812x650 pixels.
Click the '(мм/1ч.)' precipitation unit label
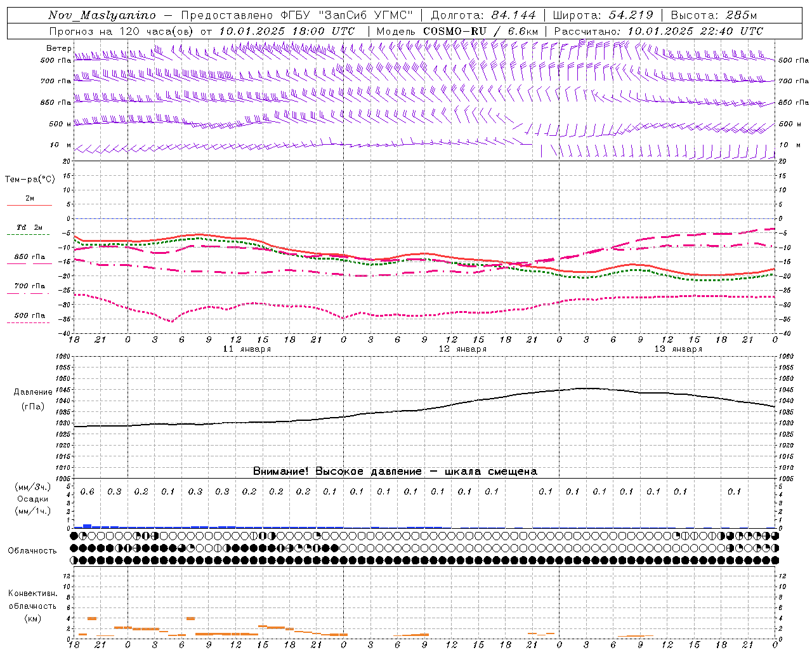[x=32, y=511]
